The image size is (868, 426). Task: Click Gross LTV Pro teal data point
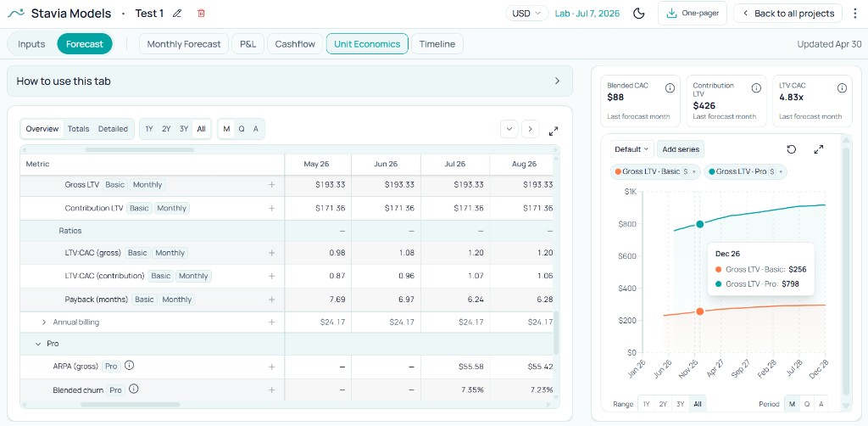(x=699, y=224)
